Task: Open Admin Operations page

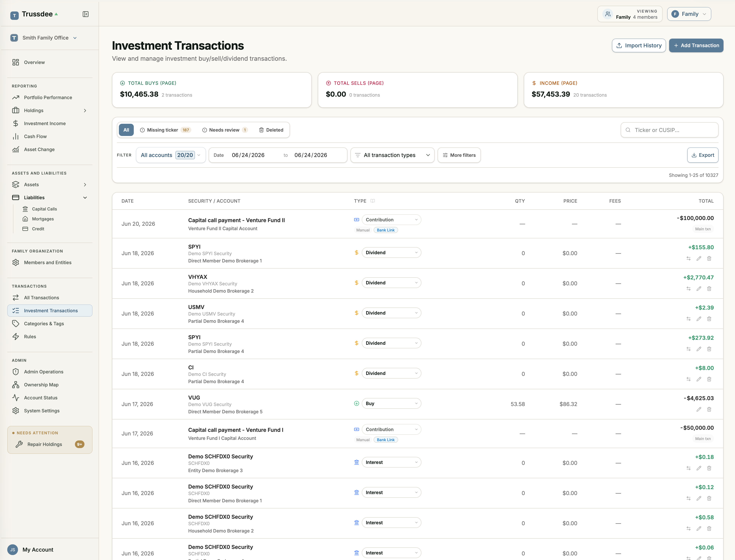Action: pyautogui.click(x=50, y=372)
